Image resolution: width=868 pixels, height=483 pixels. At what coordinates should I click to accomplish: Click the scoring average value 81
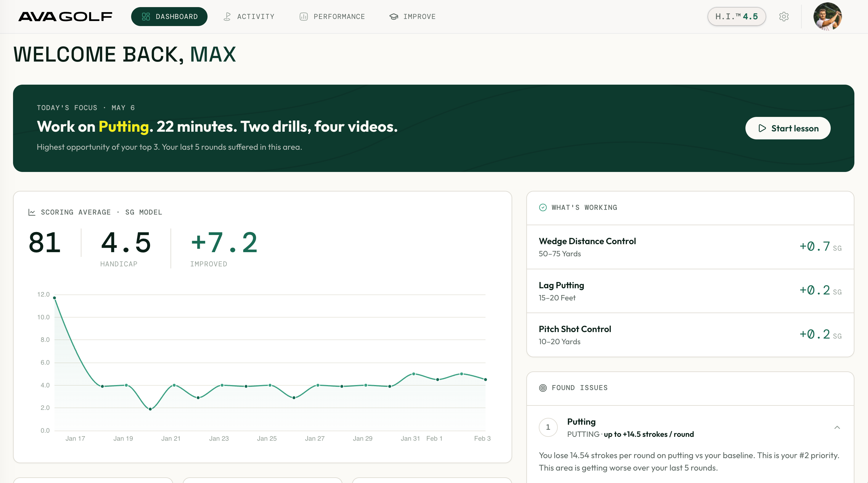tap(45, 242)
